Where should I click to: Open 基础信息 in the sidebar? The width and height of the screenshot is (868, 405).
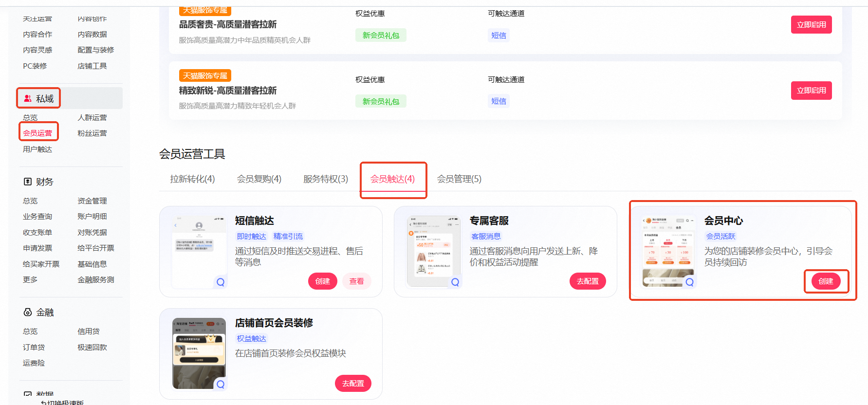[92, 264]
